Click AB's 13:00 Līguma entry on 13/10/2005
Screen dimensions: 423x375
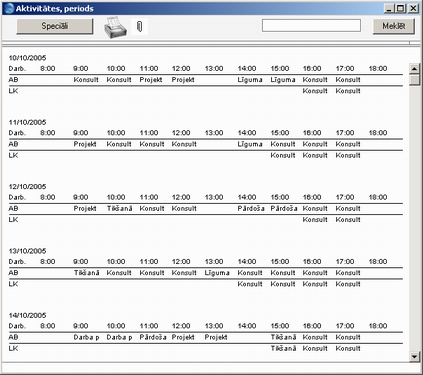pos(217,273)
